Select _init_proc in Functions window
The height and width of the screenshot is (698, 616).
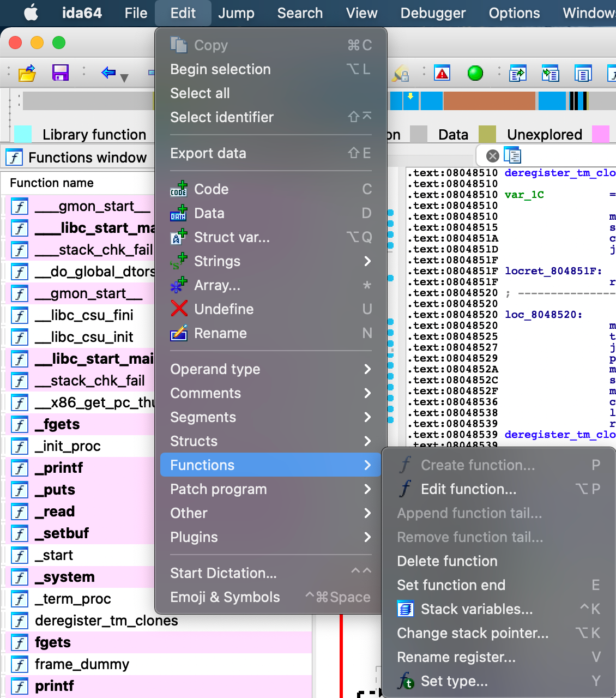click(68, 446)
